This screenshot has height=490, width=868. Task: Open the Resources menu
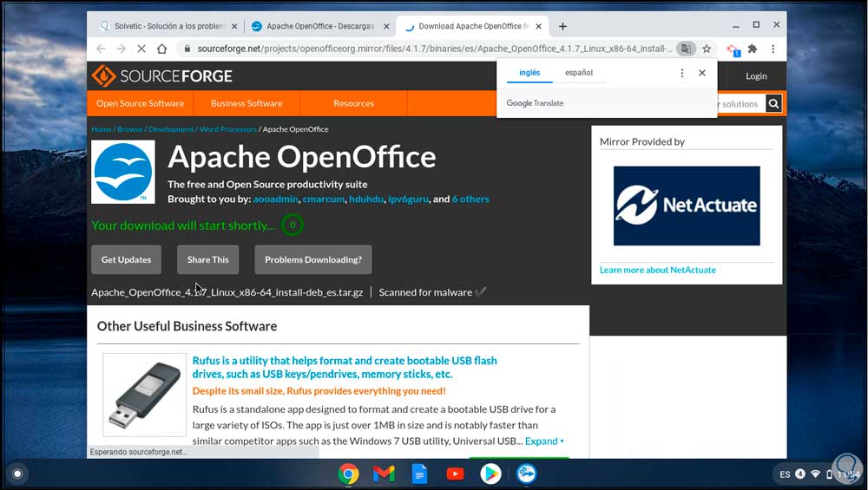point(353,103)
